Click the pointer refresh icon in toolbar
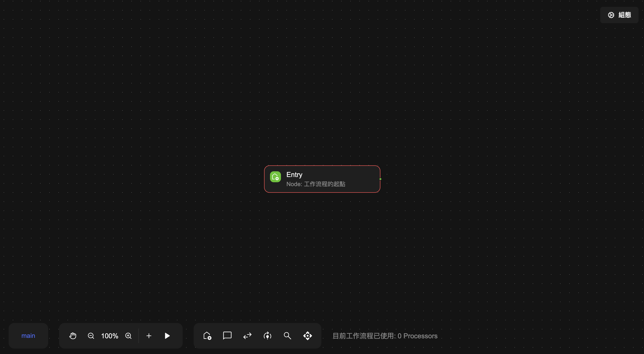The width and height of the screenshot is (644, 354). point(267,336)
